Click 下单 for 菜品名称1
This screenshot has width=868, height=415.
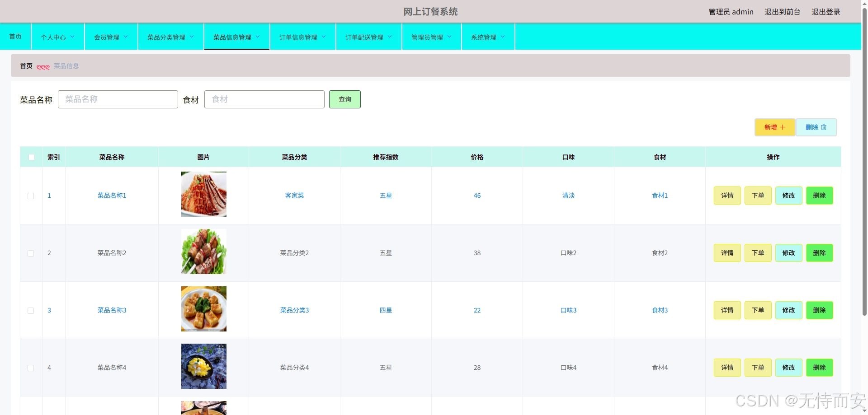(x=758, y=196)
